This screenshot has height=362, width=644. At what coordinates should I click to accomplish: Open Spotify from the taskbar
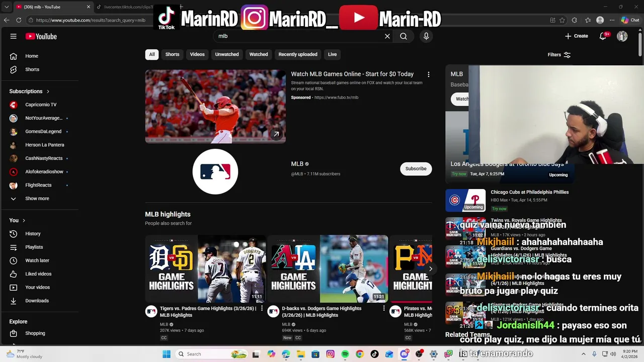pyautogui.click(x=345, y=354)
